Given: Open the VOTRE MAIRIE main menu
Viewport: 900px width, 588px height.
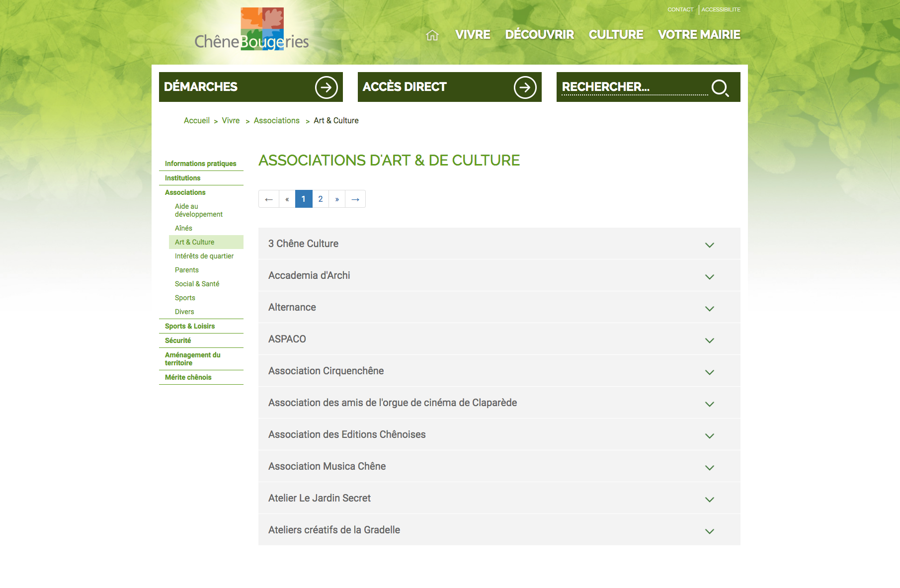Looking at the screenshot, I should click(x=699, y=35).
